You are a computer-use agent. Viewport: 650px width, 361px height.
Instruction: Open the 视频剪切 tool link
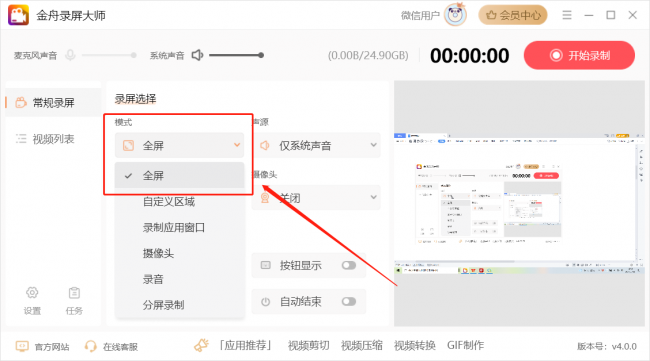point(308,346)
